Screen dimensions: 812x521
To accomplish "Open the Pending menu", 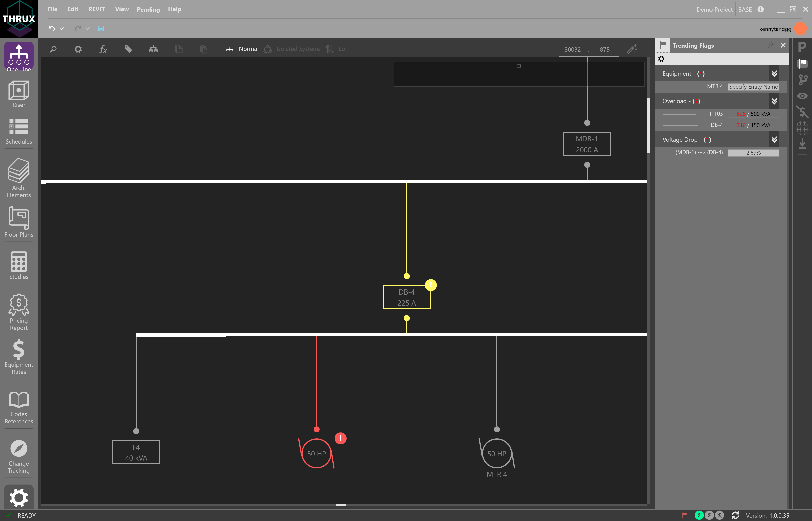I will tap(148, 9).
